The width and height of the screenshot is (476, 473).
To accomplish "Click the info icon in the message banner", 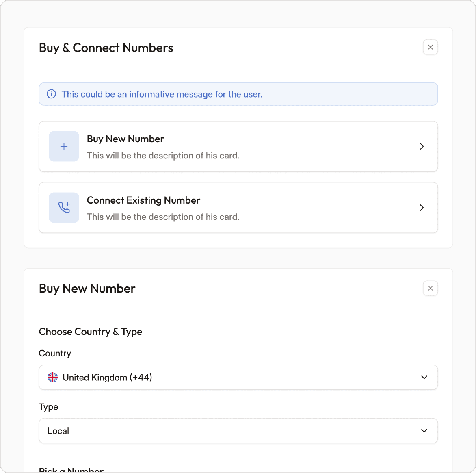I will 52,94.
